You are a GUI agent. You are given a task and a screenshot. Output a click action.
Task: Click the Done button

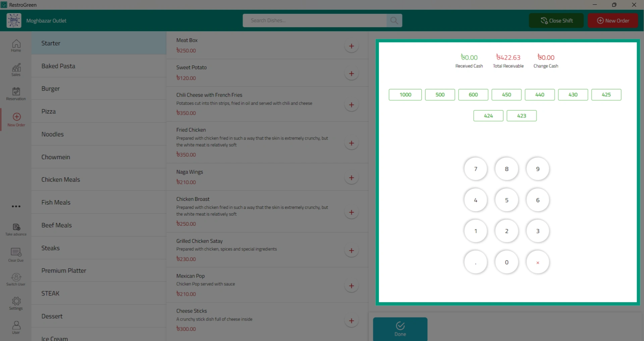[400, 329]
